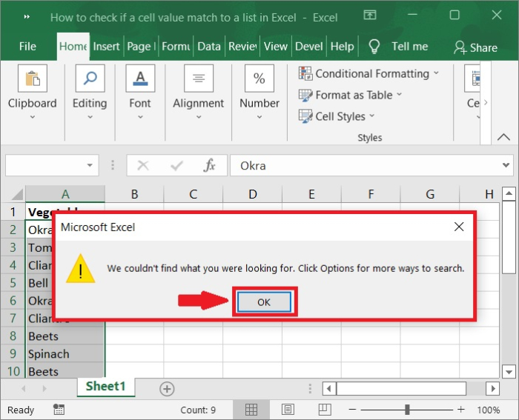Select column A header

coord(65,194)
